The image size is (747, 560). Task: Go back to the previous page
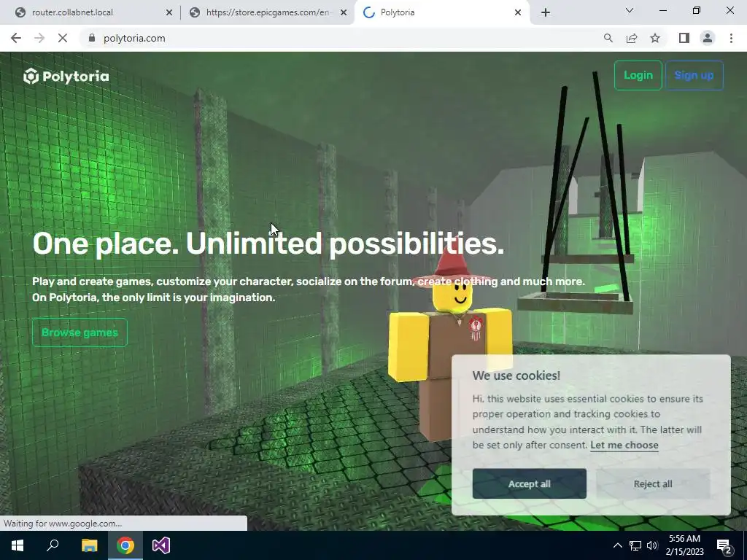(16, 38)
